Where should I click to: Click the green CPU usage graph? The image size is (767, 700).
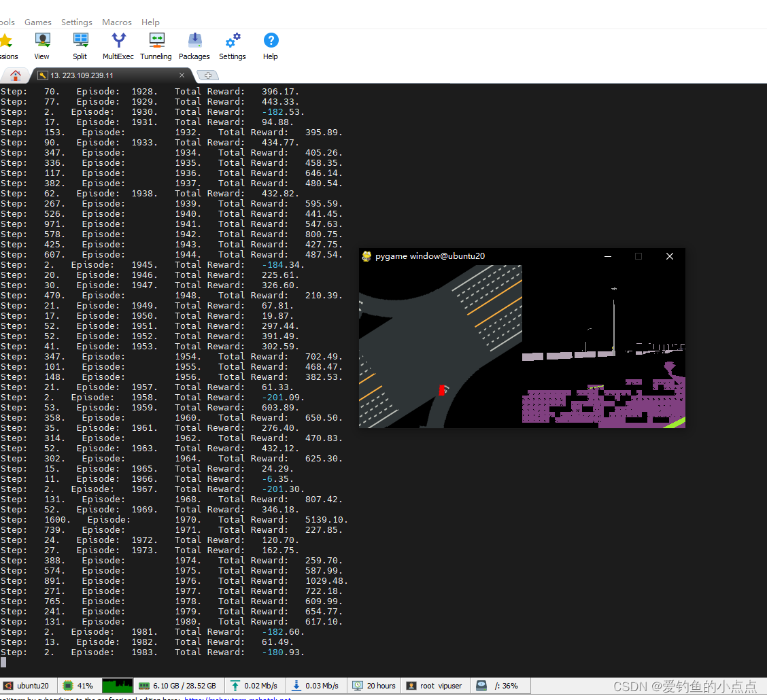coord(118,686)
